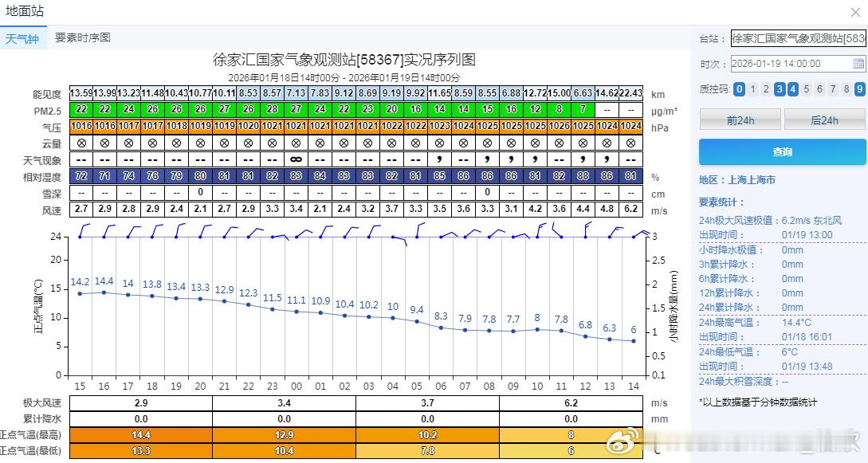Screen dimensions: 868x463
Task: Load the next day with 后24h
Action: pyautogui.click(x=824, y=120)
